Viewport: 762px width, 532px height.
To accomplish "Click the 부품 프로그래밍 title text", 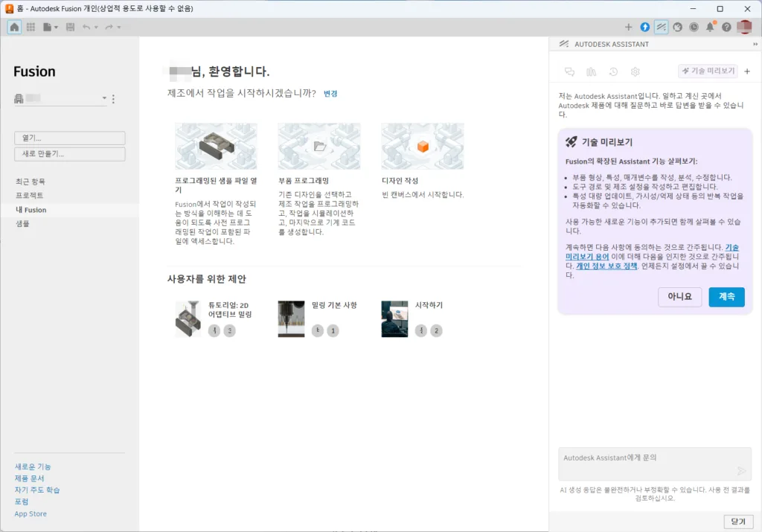I will pos(304,181).
